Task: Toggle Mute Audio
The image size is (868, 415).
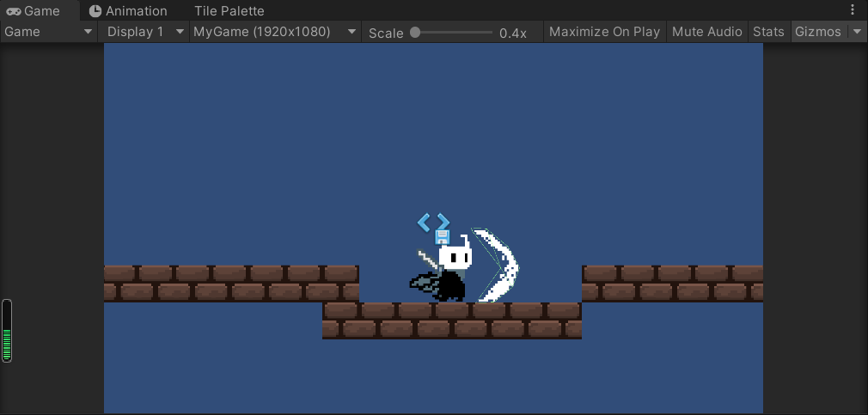Action: pyautogui.click(x=707, y=32)
